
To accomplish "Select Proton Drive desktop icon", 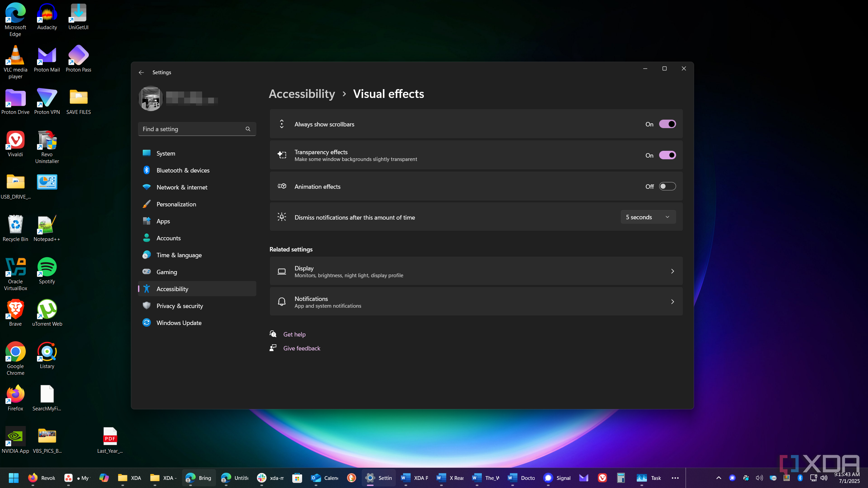I will click(15, 102).
